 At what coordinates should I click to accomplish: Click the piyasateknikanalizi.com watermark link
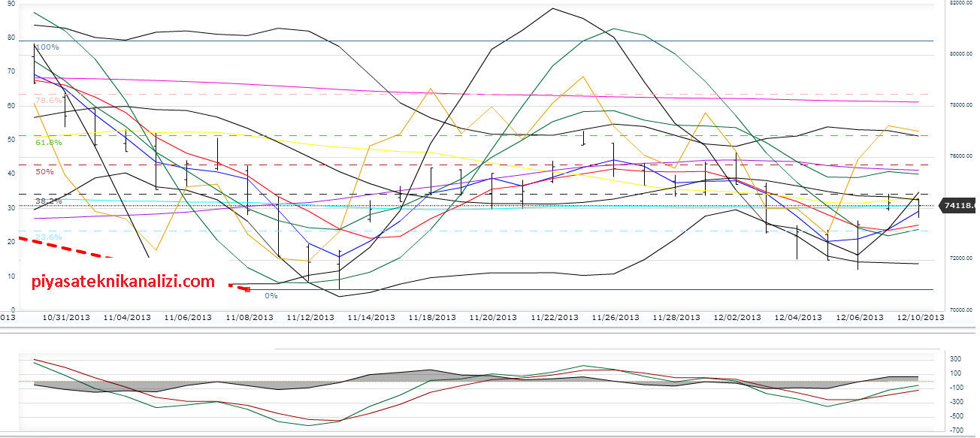click(122, 282)
